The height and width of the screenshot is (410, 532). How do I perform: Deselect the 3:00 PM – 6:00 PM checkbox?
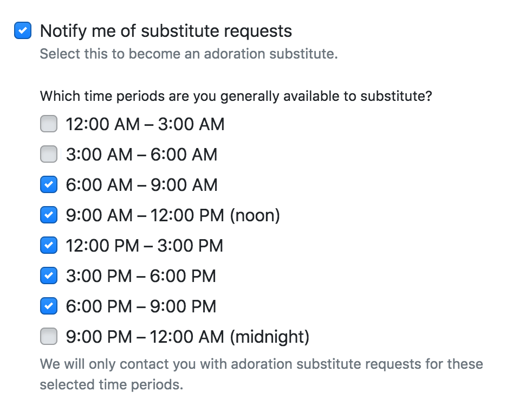pos(49,277)
